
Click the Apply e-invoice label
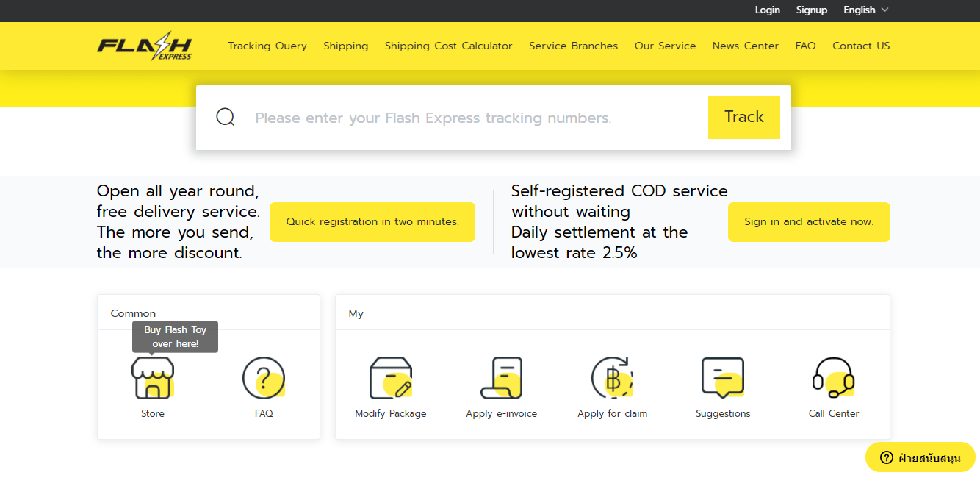[x=502, y=414]
